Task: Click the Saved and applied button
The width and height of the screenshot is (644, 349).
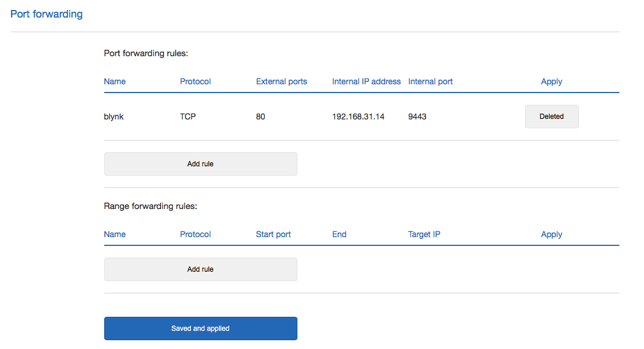Action: [x=200, y=329]
